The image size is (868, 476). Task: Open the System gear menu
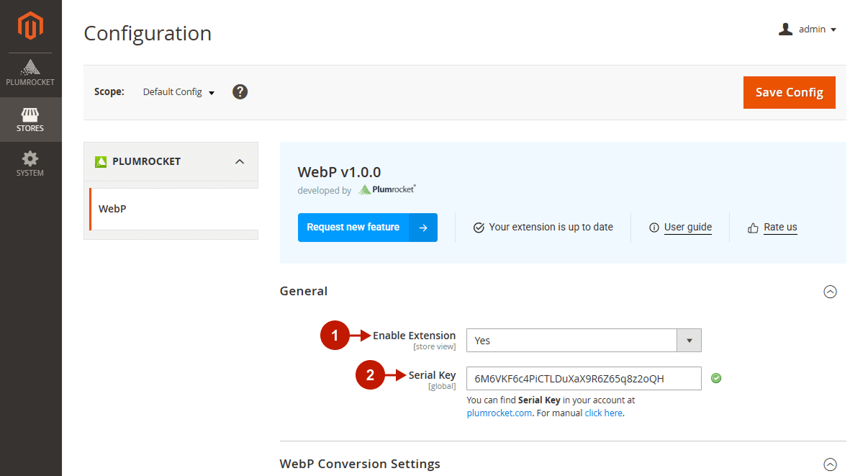click(x=30, y=163)
